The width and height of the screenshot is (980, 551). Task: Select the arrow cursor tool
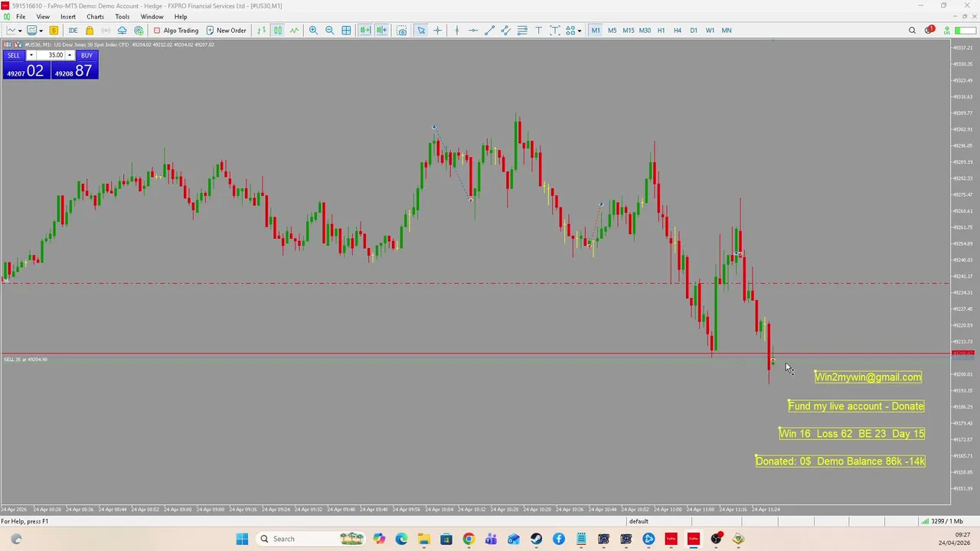pos(421,31)
